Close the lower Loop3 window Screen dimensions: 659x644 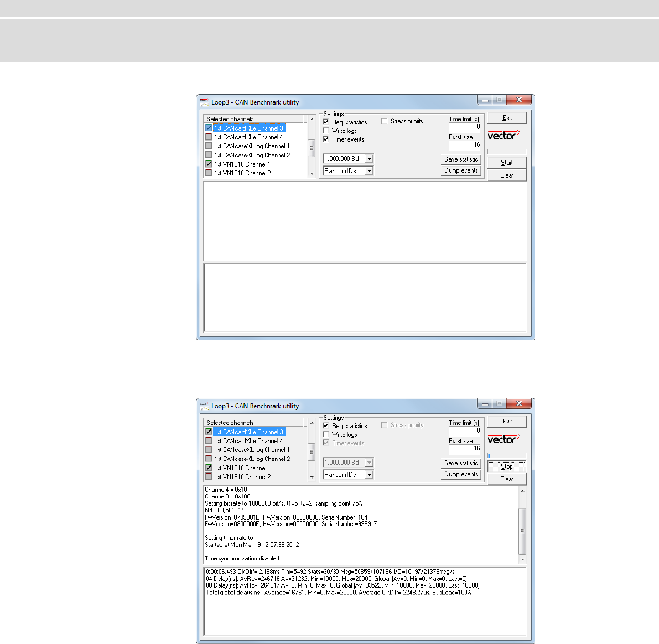click(x=519, y=403)
